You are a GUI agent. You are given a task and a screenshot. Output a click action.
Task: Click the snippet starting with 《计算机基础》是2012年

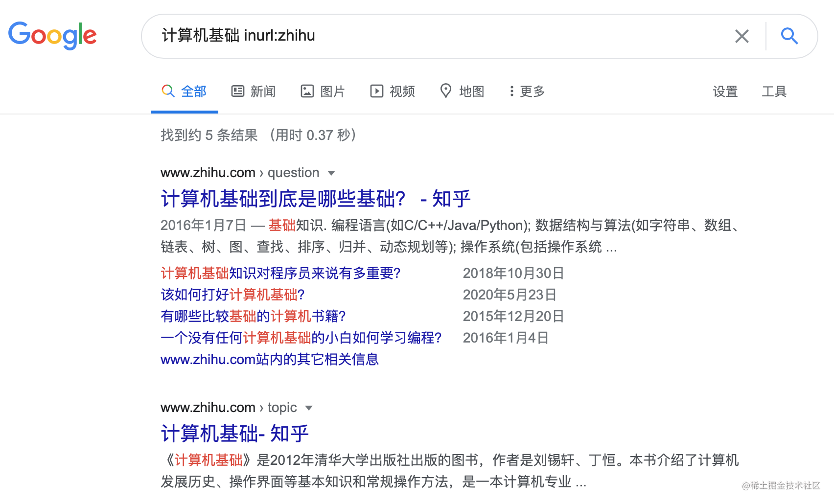point(450,471)
